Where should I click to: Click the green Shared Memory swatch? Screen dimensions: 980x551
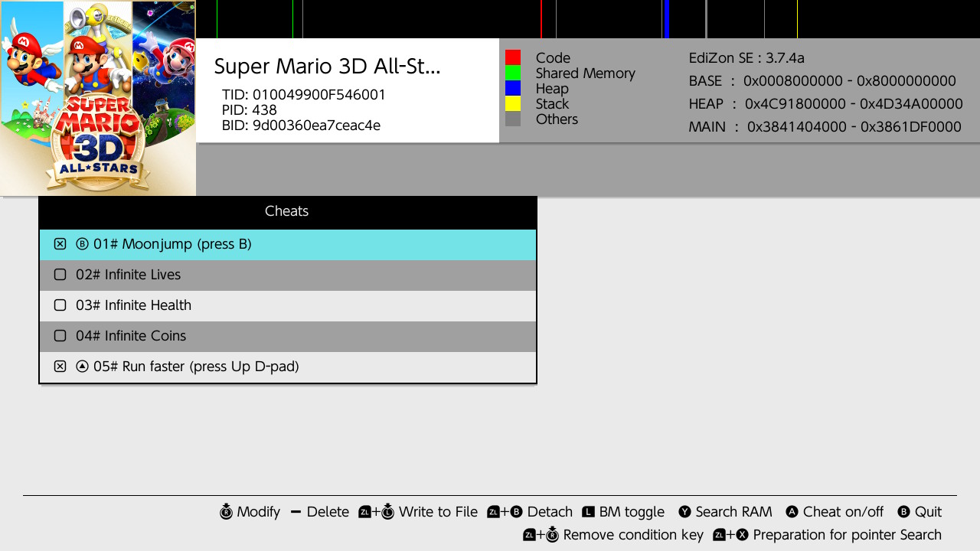coord(513,73)
